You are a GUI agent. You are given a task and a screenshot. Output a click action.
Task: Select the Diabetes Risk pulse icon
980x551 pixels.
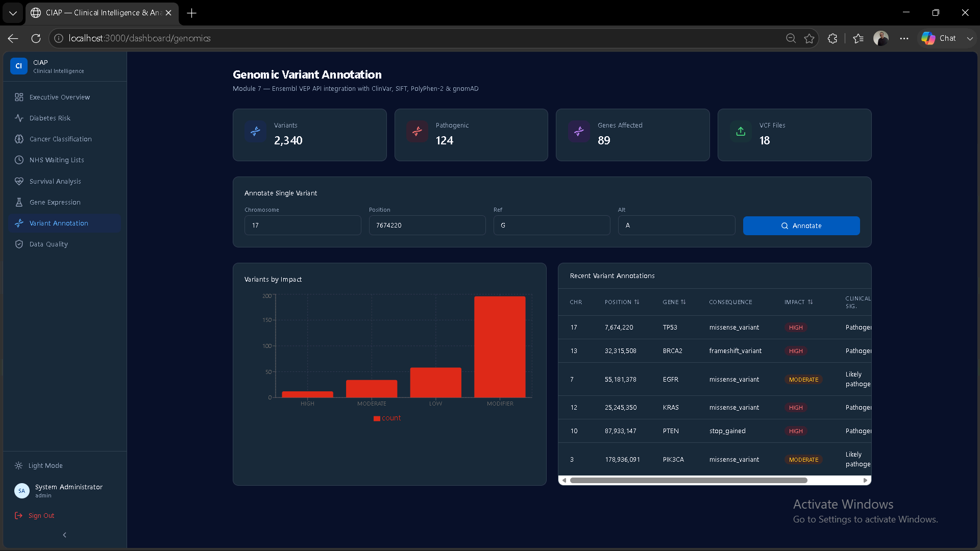pos(19,118)
